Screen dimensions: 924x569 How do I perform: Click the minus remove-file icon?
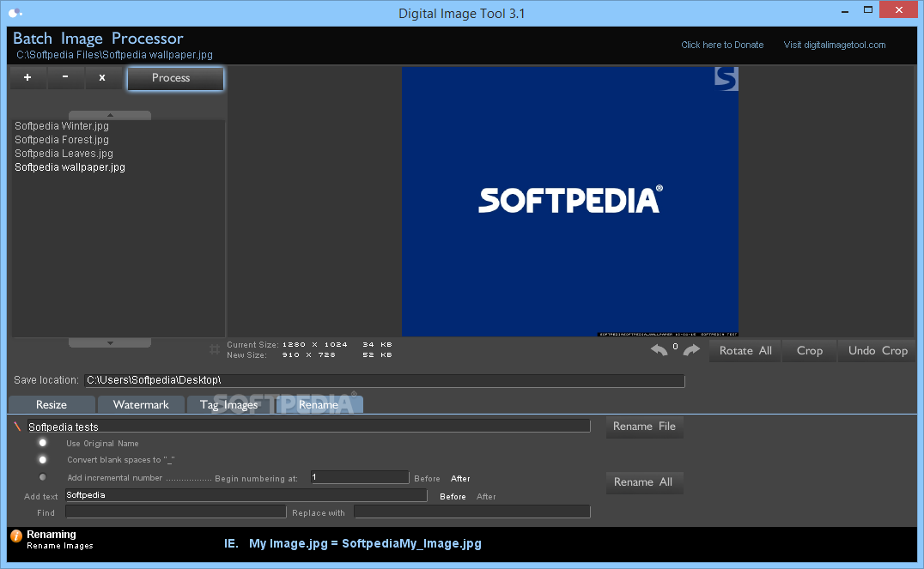click(x=65, y=78)
